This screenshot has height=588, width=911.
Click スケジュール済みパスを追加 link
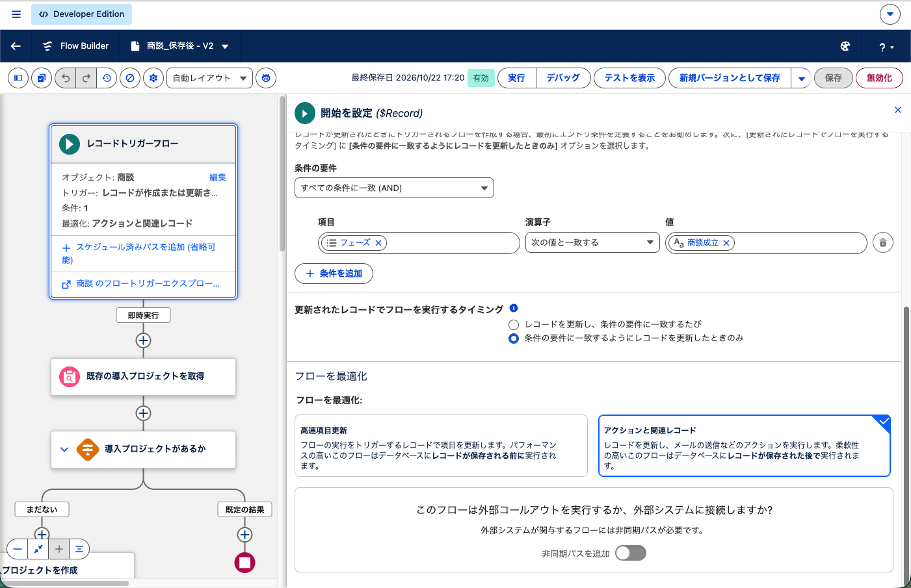pos(139,253)
